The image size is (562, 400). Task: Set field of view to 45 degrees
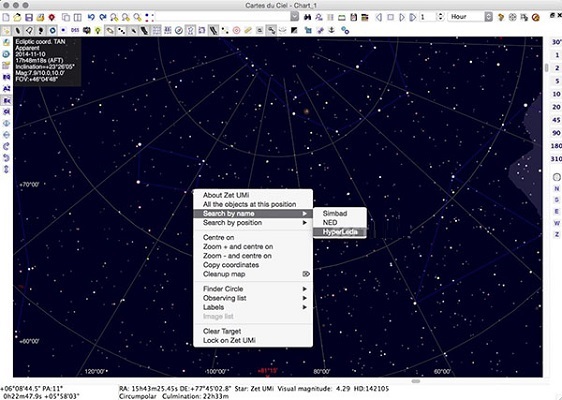click(x=556, y=120)
